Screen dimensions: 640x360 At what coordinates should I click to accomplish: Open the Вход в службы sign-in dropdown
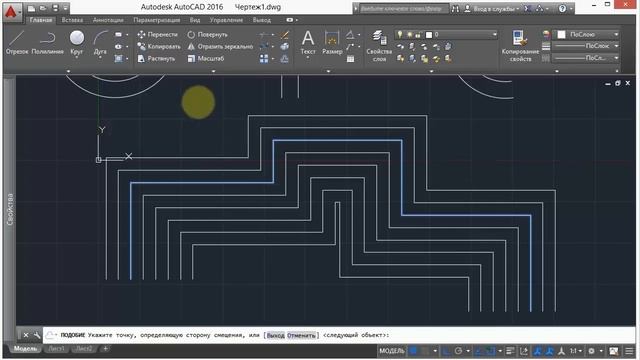pyautogui.click(x=492, y=9)
